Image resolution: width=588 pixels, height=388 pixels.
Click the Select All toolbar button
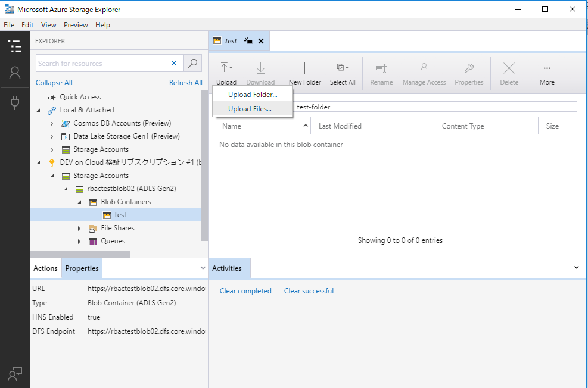click(x=343, y=74)
